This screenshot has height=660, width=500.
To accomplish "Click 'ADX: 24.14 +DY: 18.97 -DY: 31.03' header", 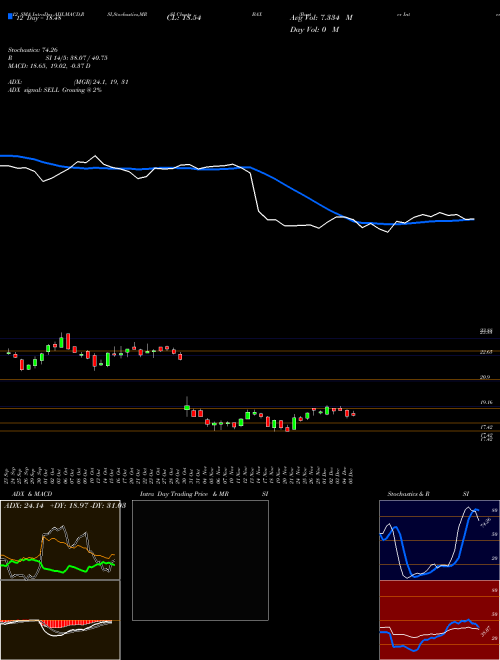I will pyautogui.click(x=65, y=506).
